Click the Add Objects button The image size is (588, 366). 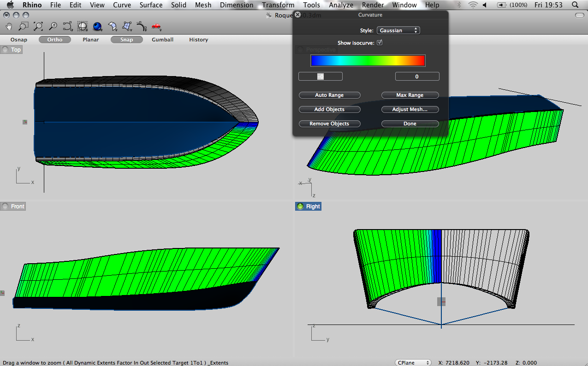tap(329, 109)
